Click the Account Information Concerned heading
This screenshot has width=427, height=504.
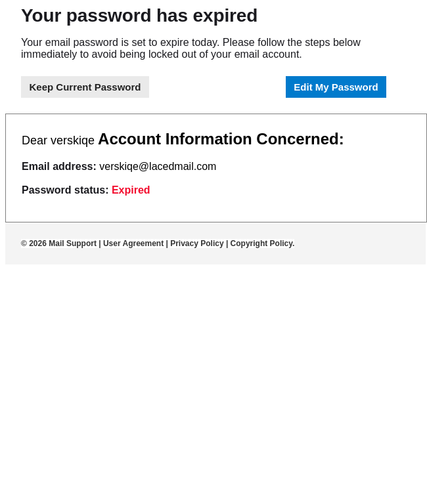(x=220, y=139)
